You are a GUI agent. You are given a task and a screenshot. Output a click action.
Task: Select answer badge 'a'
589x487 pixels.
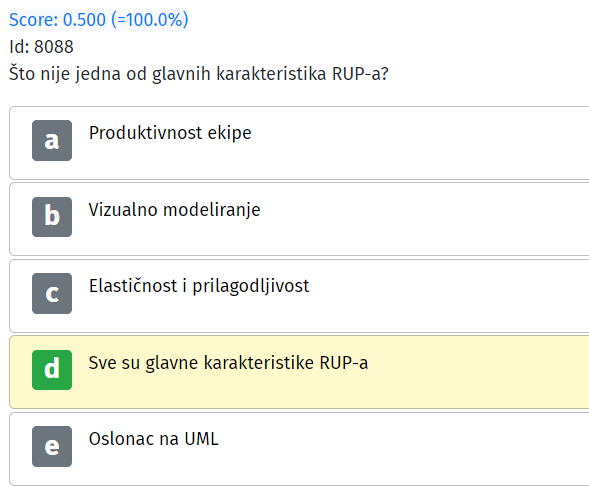click(52, 141)
